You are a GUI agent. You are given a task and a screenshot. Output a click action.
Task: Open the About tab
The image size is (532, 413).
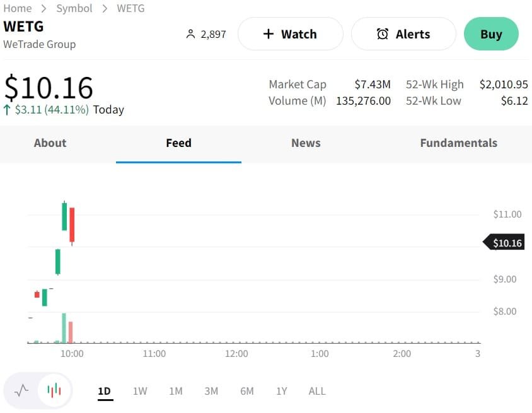(50, 143)
